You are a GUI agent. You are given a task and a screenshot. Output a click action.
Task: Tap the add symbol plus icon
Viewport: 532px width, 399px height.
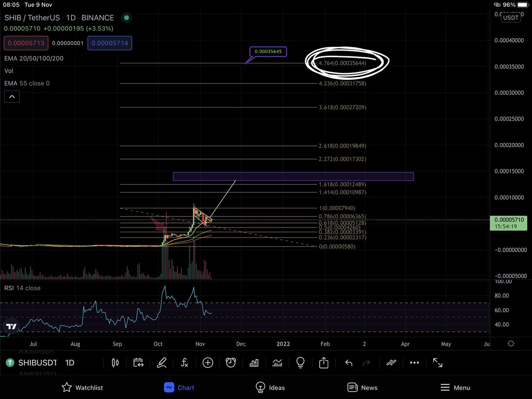[x=207, y=363]
